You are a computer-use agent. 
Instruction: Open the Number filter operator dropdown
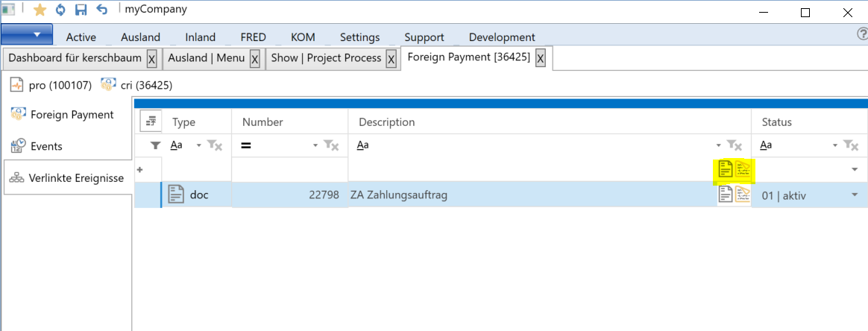tap(315, 145)
